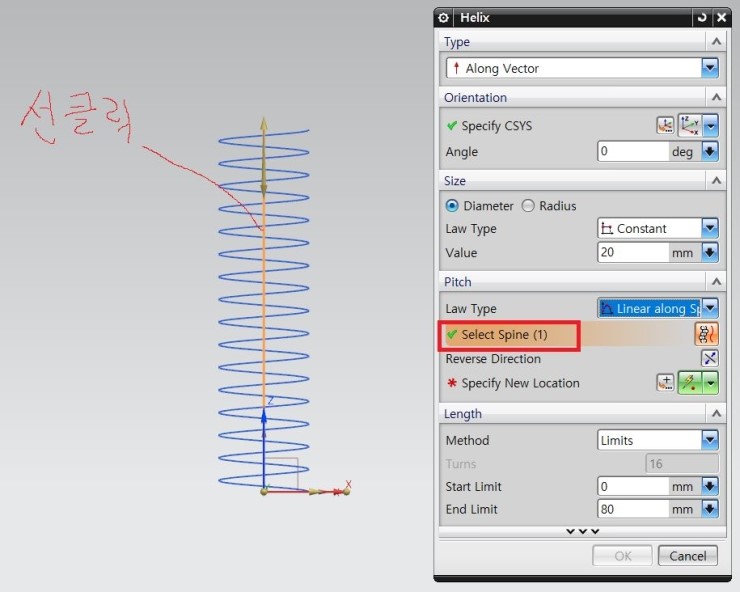
Task: Click the End Limit input field
Action: (632, 510)
